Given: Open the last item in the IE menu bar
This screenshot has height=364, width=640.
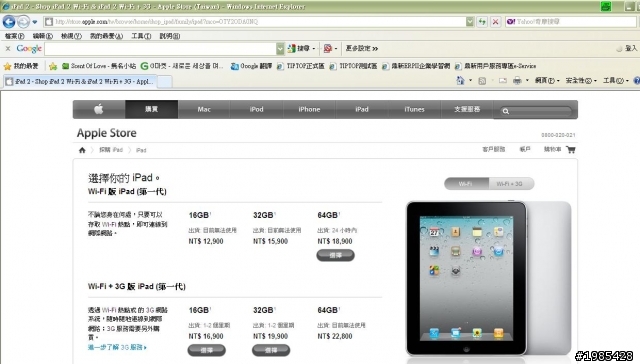Looking at the screenshot, I should (x=170, y=36).
